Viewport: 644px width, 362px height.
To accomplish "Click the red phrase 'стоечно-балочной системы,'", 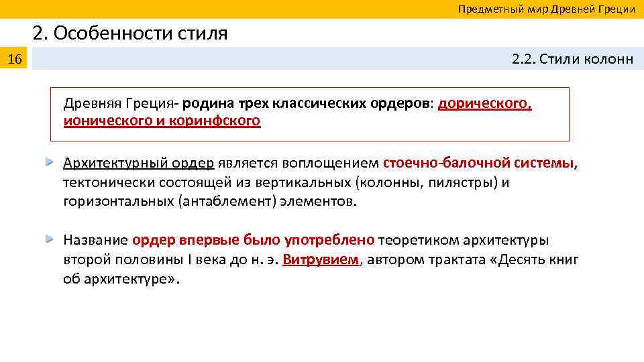I will coord(480,163).
